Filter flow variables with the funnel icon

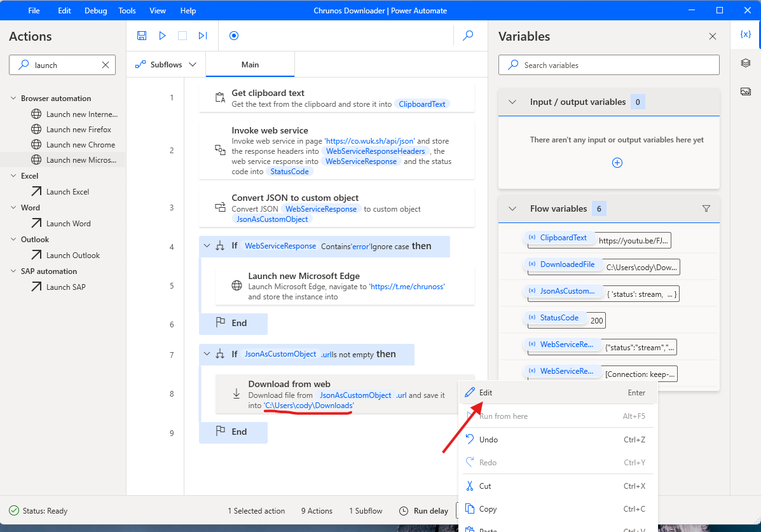[706, 208]
